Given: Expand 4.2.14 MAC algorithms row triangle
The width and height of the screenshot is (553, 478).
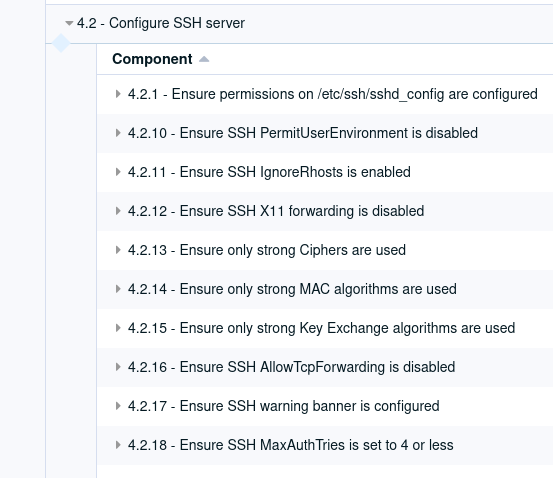Looking at the screenshot, I should 118,289.
